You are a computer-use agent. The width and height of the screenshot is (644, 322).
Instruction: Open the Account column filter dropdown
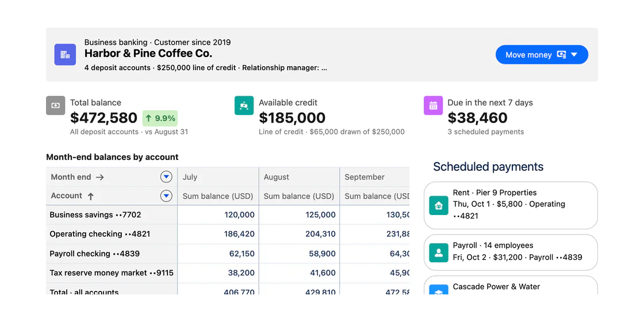[166, 196]
